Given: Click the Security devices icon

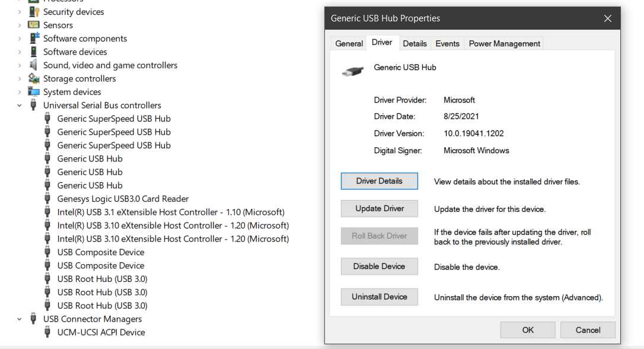Looking at the screenshot, I should (34, 11).
